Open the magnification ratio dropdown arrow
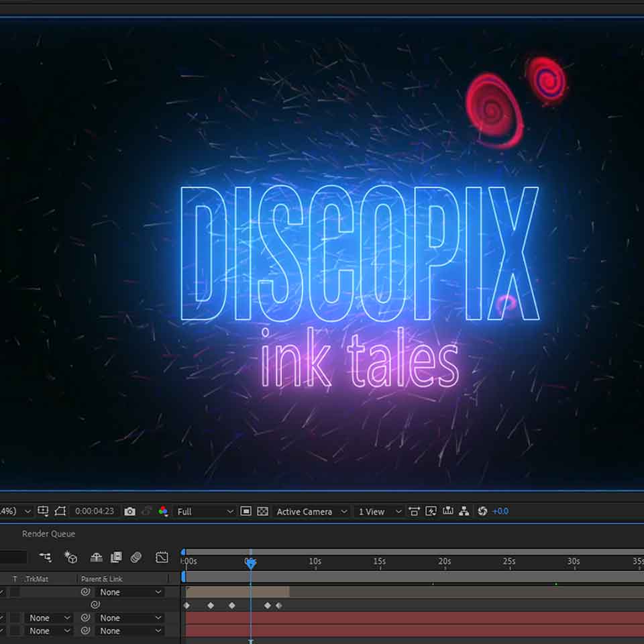Viewport: 644px width, 644px height. coord(28,511)
